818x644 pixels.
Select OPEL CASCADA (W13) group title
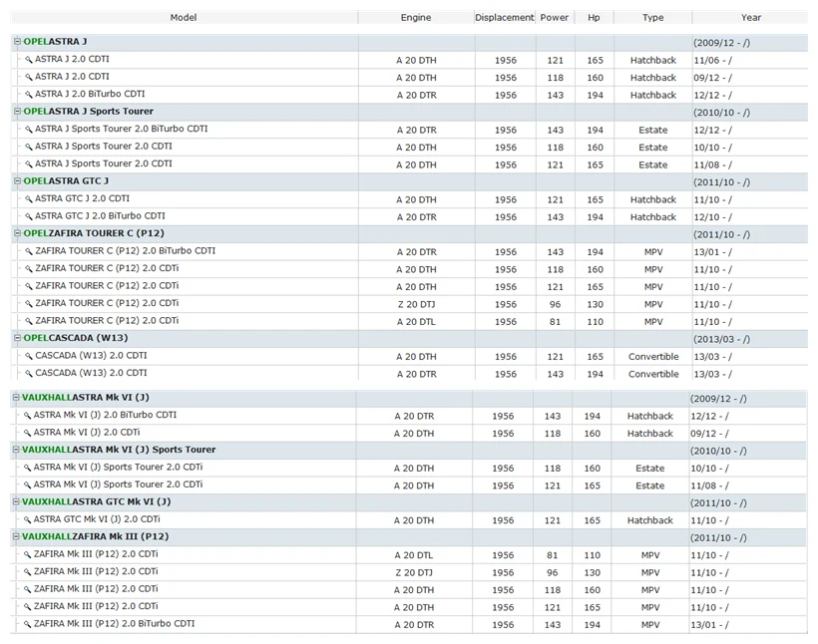[76, 338]
